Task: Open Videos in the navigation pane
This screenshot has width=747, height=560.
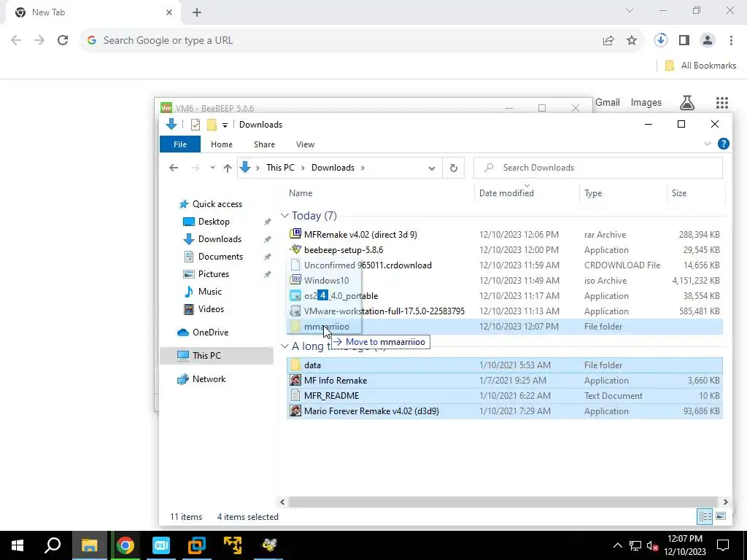Action: (211, 309)
